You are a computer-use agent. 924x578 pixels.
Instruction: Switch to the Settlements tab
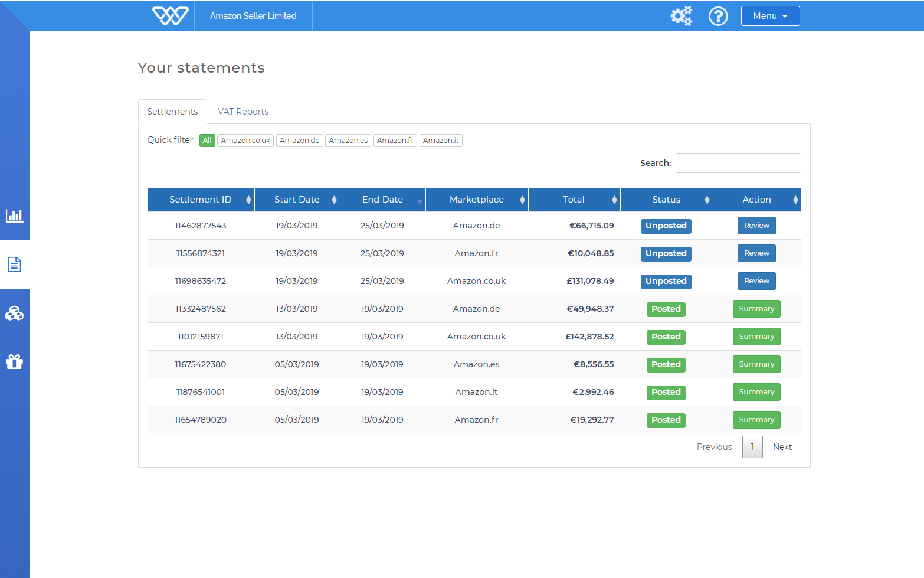coord(172,112)
